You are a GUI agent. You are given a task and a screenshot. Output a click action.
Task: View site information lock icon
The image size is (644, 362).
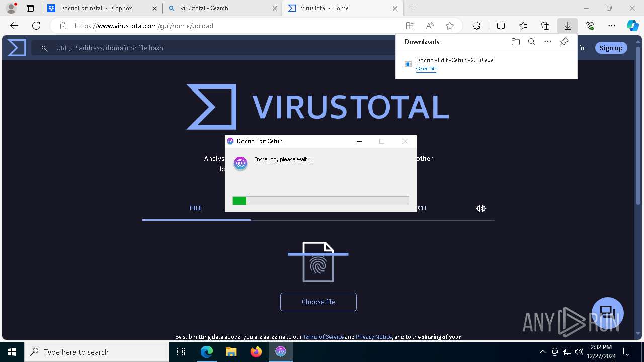point(63,26)
